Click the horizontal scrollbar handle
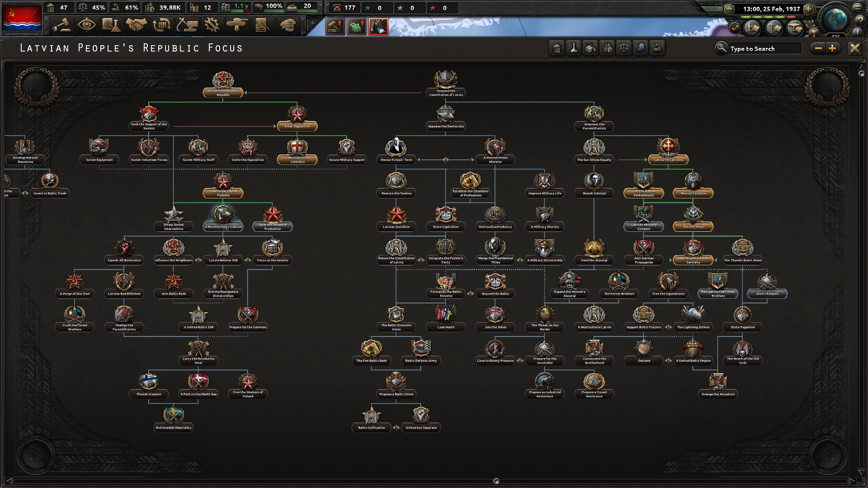Viewport: 868px width, 488px height. (496, 481)
